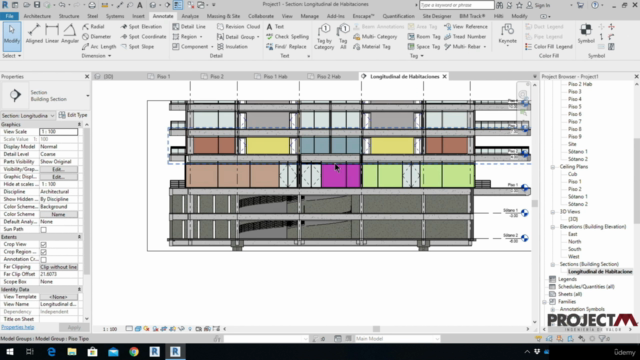Select Multi-Category tag tool
The width and height of the screenshot is (640, 360).
tap(375, 36)
